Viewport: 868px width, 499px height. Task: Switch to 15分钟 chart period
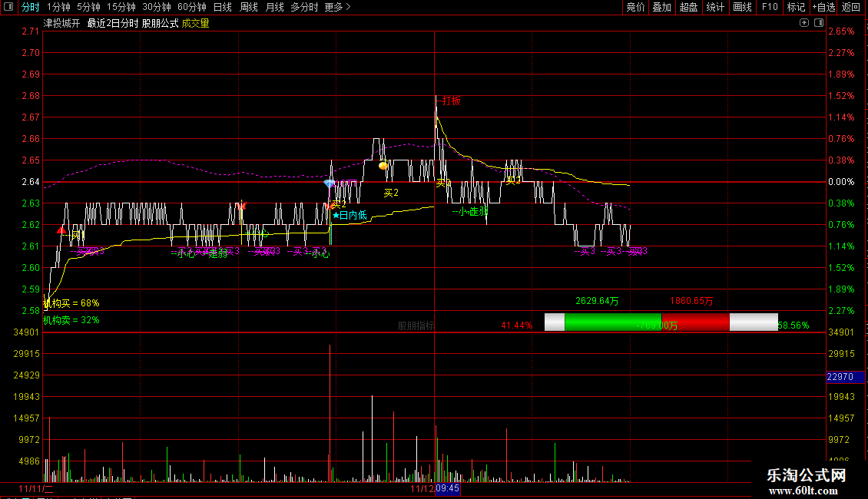[121, 7]
